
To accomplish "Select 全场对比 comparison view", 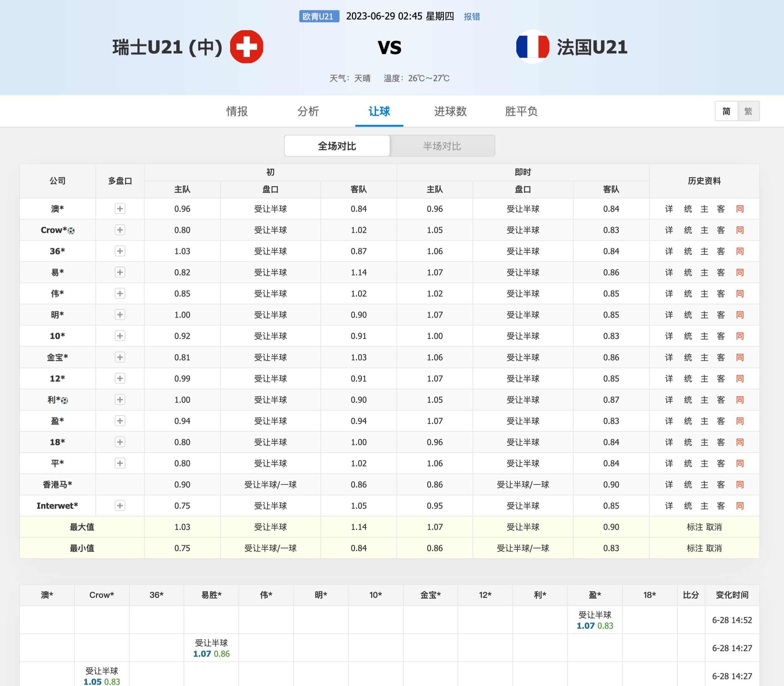I will click(337, 146).
